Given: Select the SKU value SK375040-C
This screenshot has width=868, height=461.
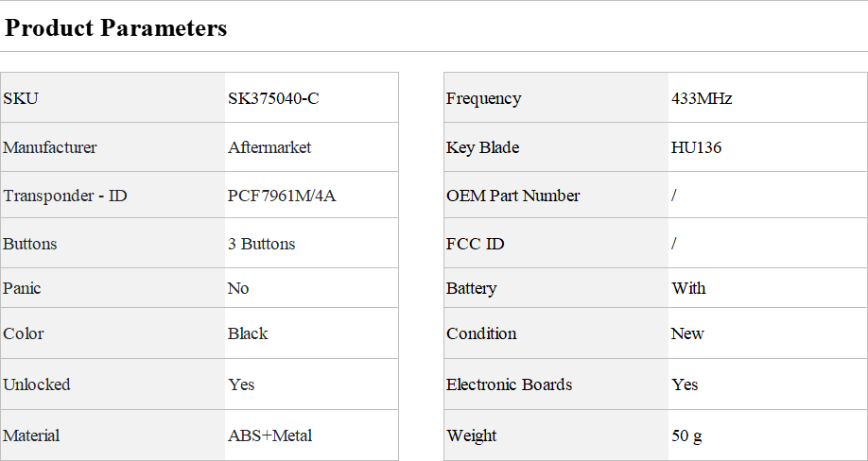Looking at the screenshot, I should tap(273, 98).
